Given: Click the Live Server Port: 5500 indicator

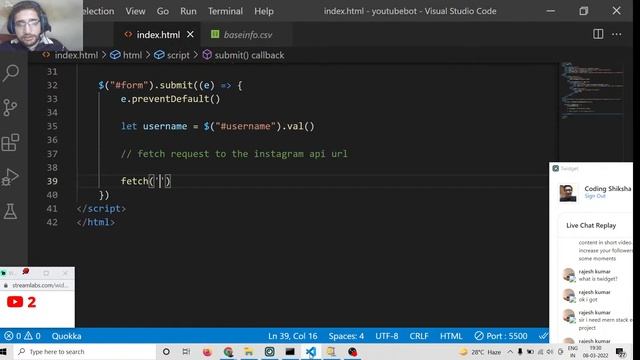Looking at the screenshot, I should 501,336.
